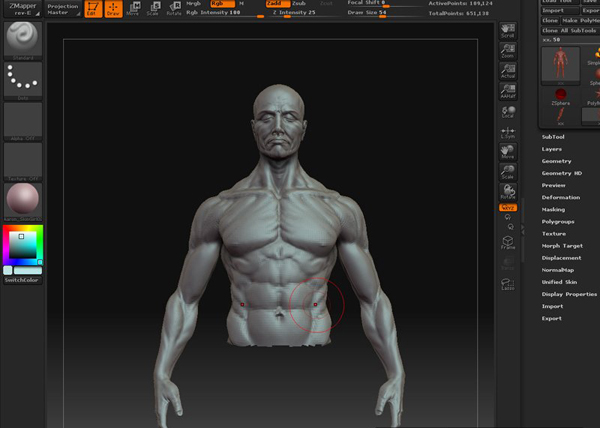Select the Move mode icon in top toolbar
600x428 pixels.
coord(134,9)
